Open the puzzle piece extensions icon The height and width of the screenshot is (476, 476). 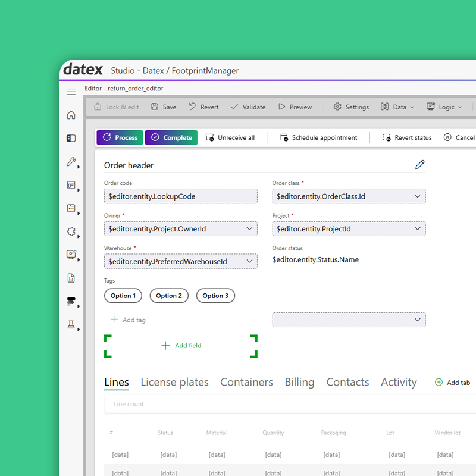pos(71,232)
